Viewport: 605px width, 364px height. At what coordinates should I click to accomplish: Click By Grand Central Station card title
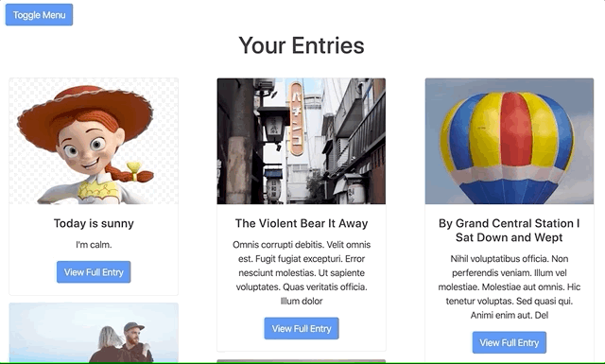(x=510, y=231)
